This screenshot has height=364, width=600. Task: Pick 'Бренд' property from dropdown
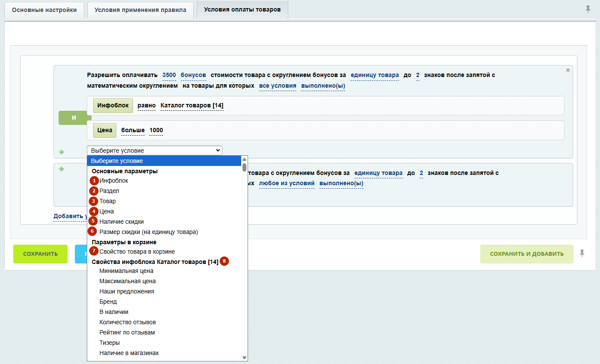click(108, 302)
